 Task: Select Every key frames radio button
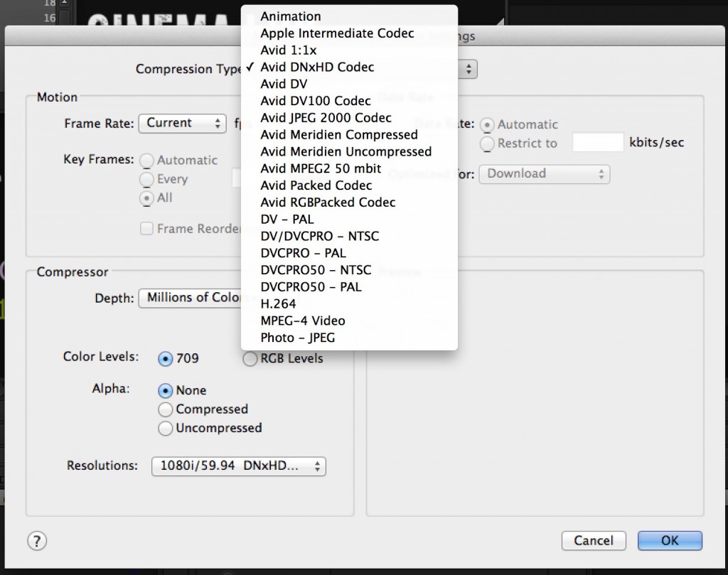[146, 179]
